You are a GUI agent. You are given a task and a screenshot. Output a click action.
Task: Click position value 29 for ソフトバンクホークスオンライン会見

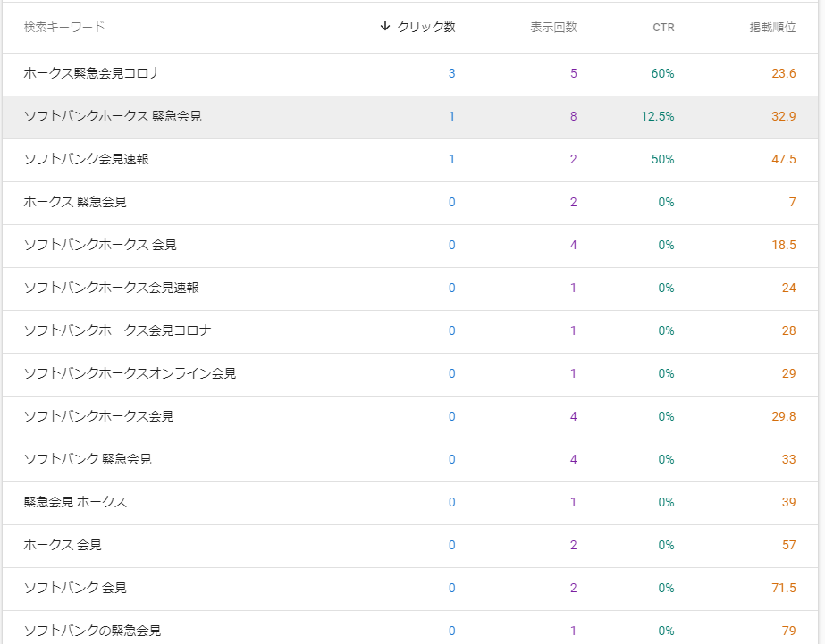(788, 373)
